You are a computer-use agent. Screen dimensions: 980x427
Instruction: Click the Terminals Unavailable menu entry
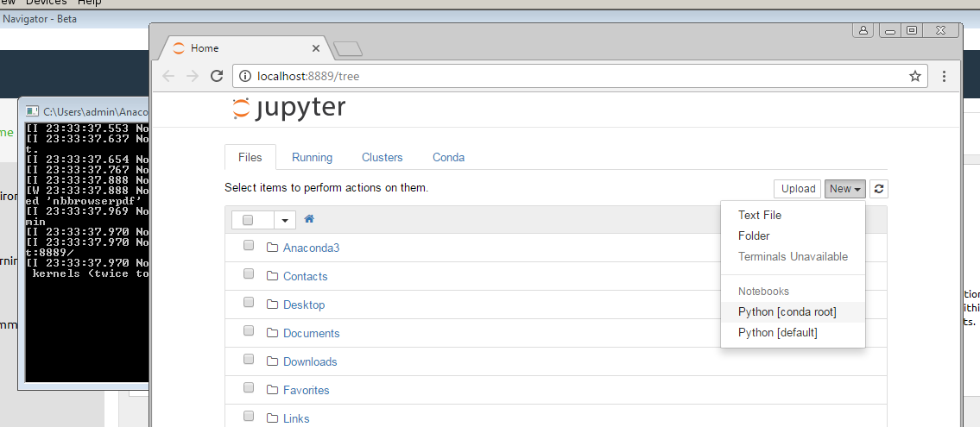click(x=793, y=256)
